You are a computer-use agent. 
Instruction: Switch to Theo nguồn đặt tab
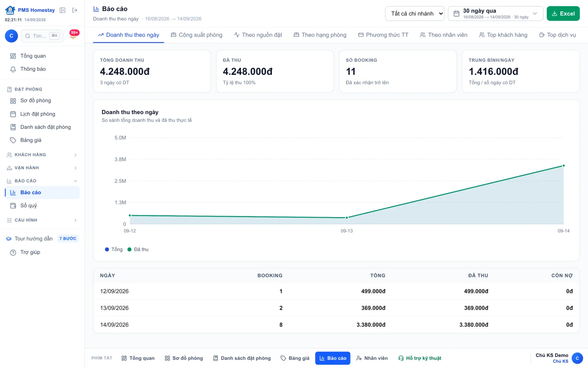tap(258, 35)
